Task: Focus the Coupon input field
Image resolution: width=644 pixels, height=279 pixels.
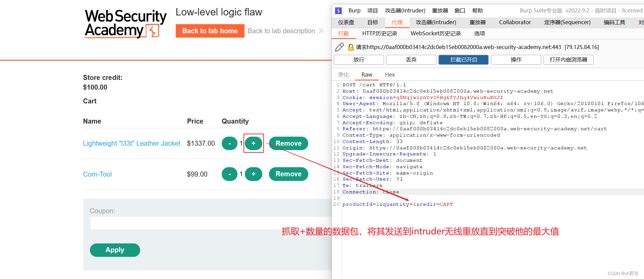Action: [211, 223]
